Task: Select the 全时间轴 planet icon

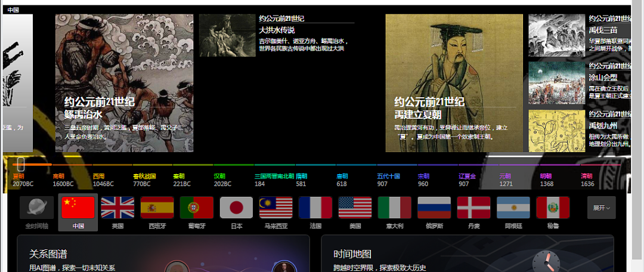Action: [x=36, y=208]
